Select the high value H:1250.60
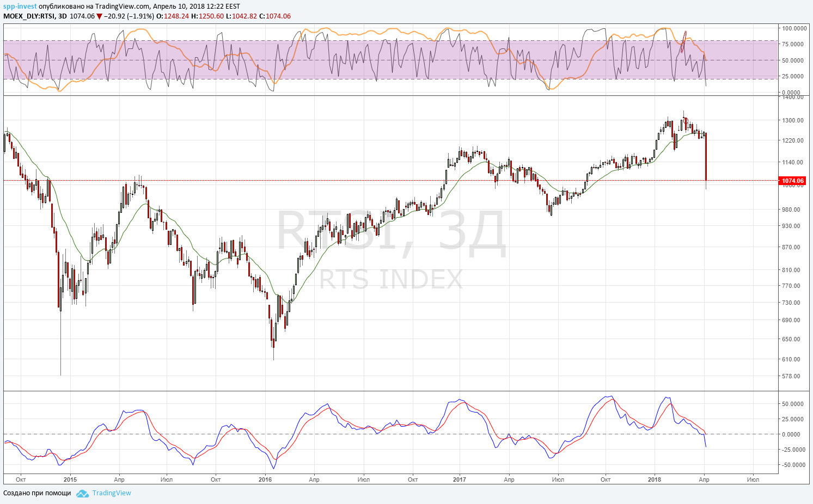Image resolution: width=813 pixels, height=504 pixels. pos(207,16)
